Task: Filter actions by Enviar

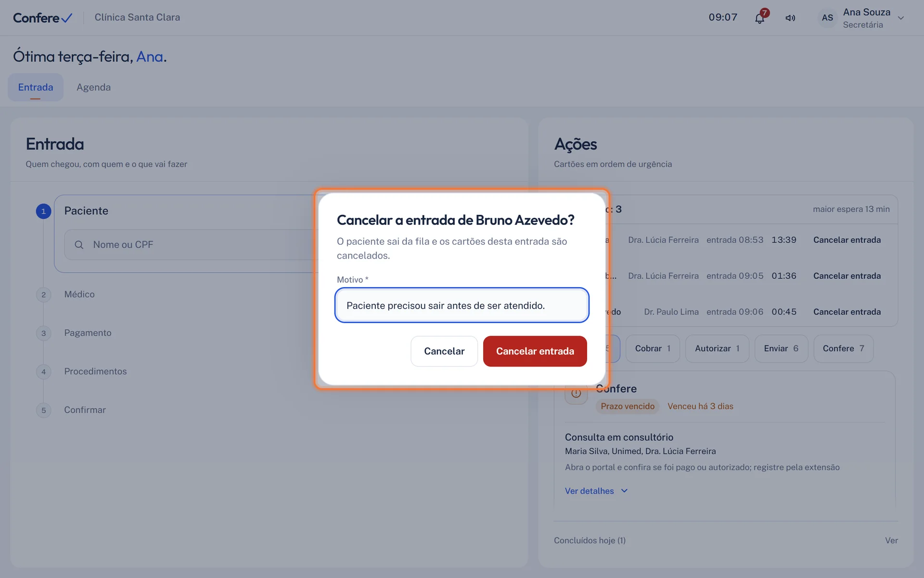Action: tap(781, 349)
